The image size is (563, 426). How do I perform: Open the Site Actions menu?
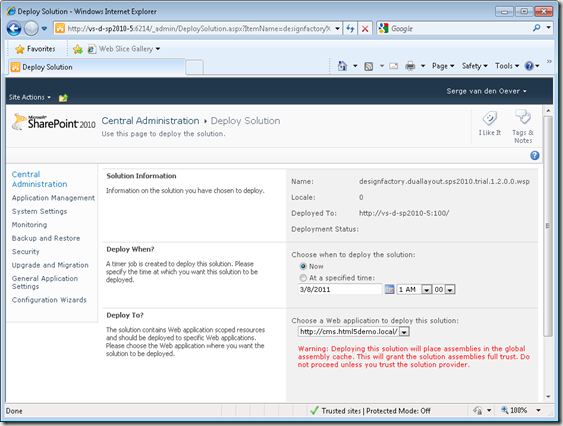30,97
